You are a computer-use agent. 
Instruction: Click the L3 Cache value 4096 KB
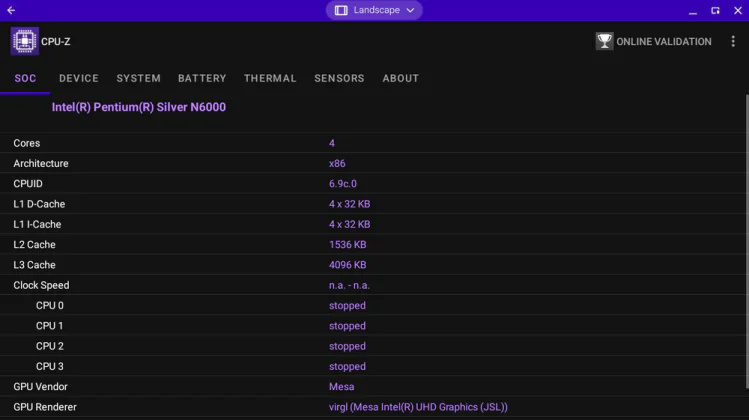pyautogui.click(x=347, y=265)
